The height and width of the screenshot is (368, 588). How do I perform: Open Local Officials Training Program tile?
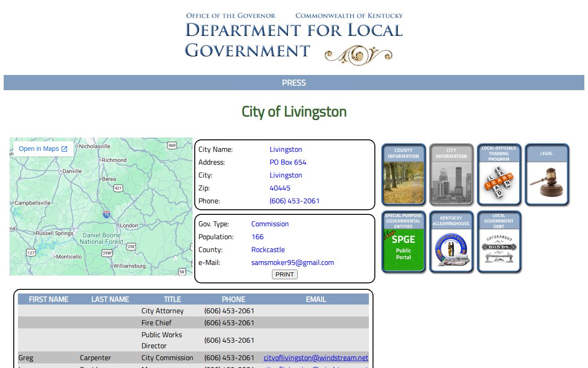tap(499, 174)
